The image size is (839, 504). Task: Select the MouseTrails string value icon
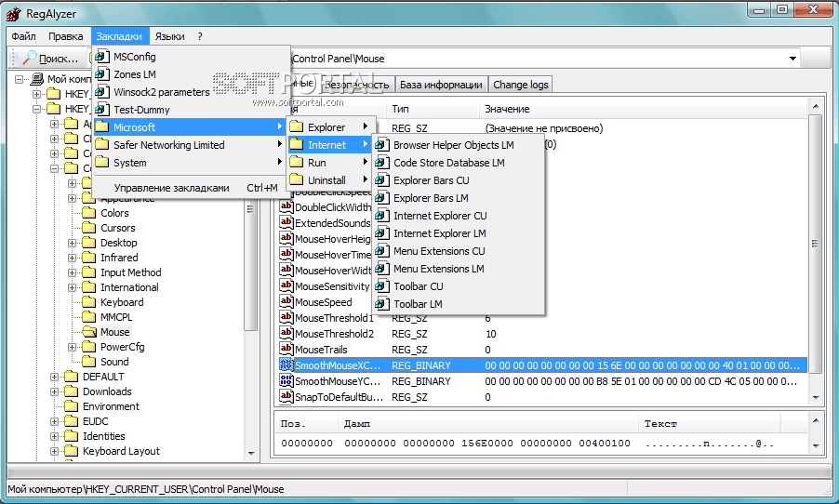[x=286, y=349]
